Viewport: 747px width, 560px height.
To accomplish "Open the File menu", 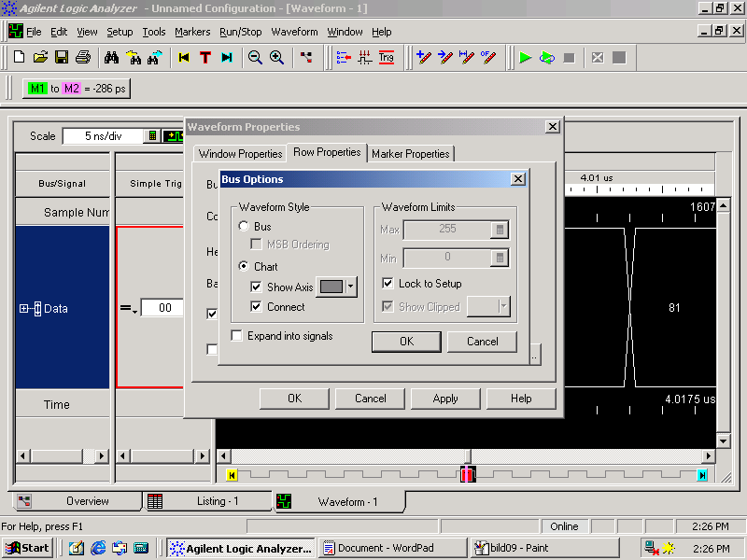I will click(x=34, y=32).
